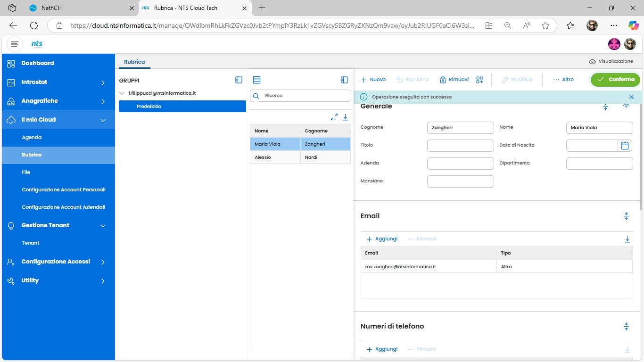Expand the Intrastat sidebar menu
This screenshot has width=644, height=362.
(x=103, y=82)
